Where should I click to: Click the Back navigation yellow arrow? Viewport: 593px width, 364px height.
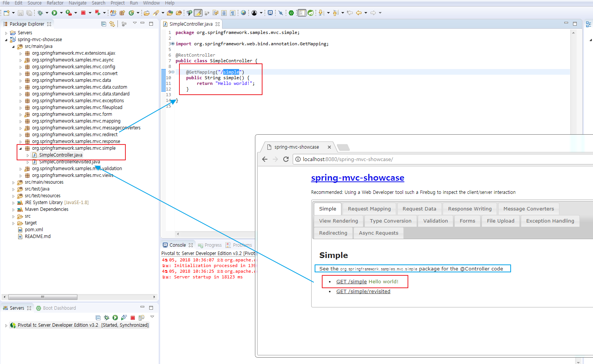(358, 13)
